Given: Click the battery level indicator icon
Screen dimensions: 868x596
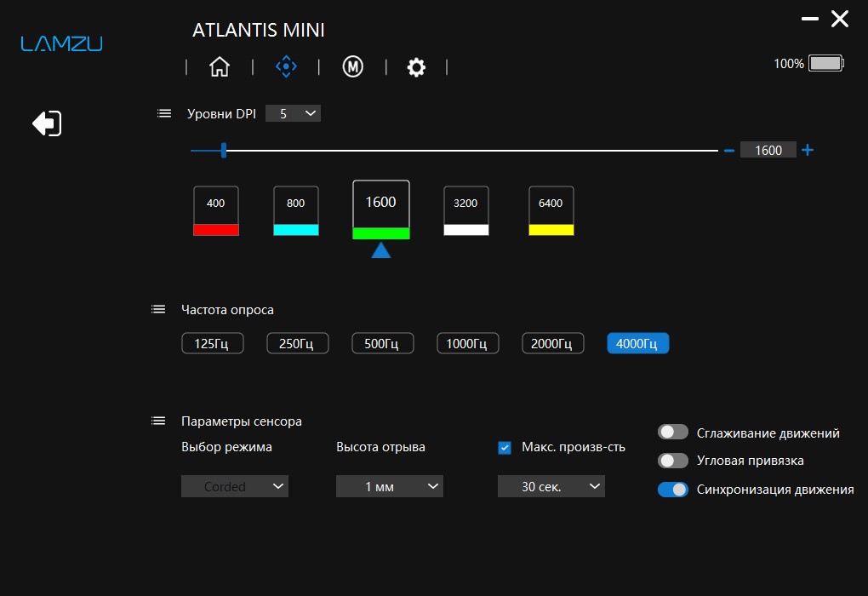Looking at the screenshot, I should (x=826, y=63).
